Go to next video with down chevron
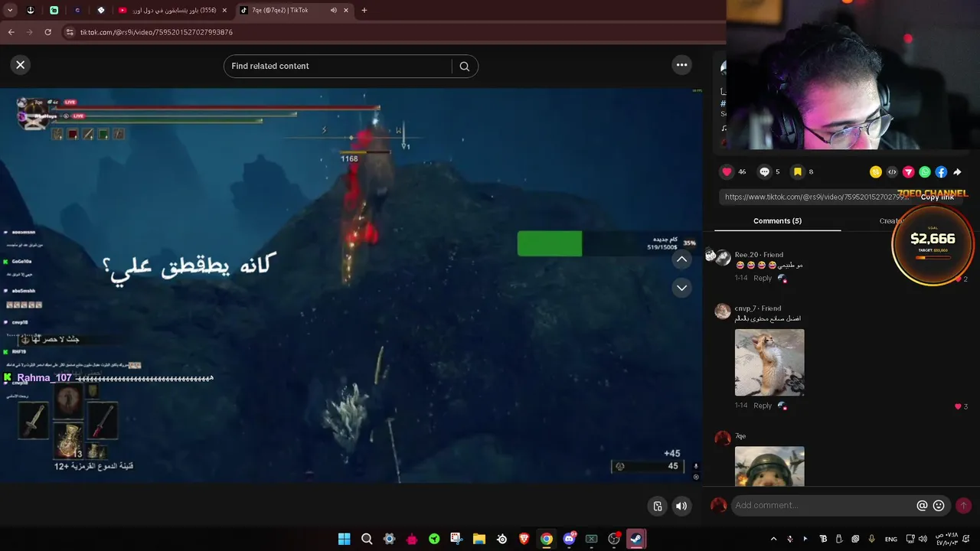The image size is (980, 551). coord(681,288)
